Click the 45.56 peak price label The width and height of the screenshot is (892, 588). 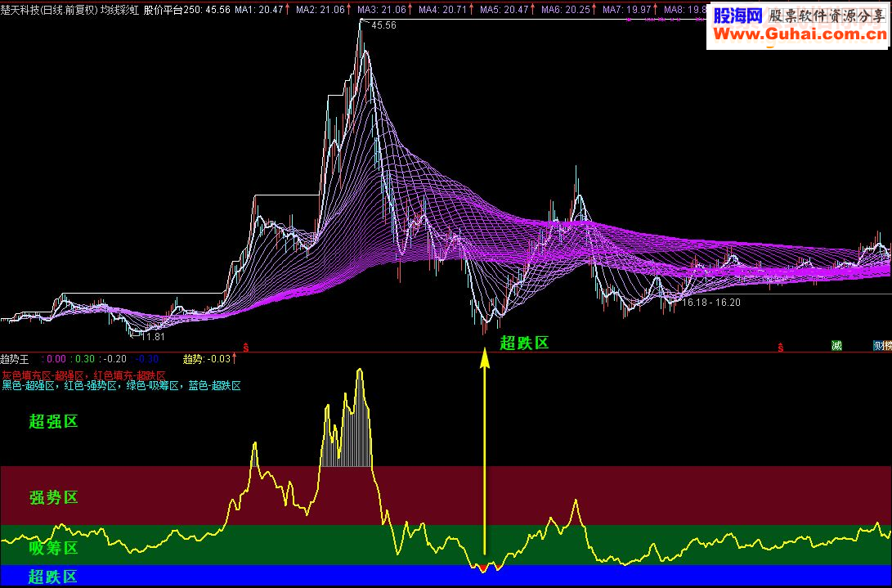tap(383, 25)
